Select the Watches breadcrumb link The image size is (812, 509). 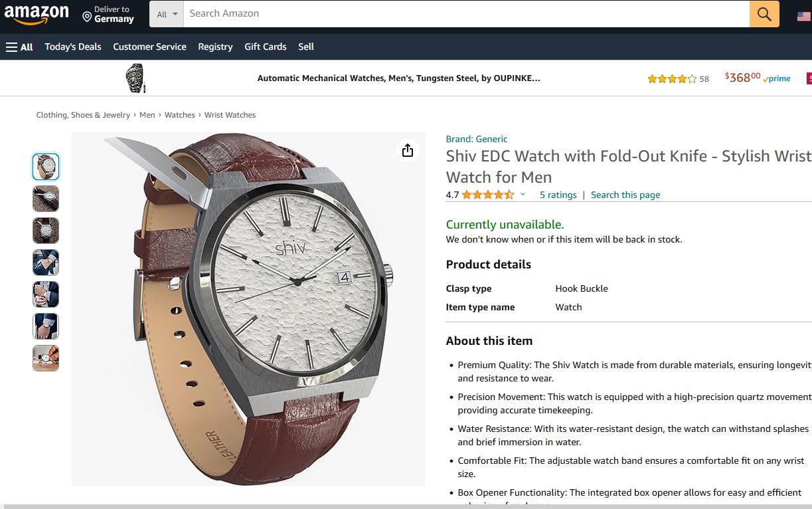(180, 115)
